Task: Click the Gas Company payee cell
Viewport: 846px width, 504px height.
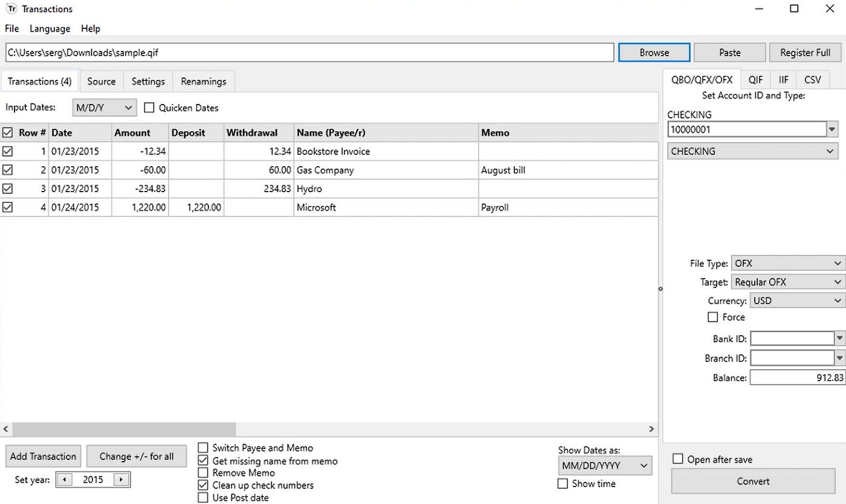Action: 387,170
